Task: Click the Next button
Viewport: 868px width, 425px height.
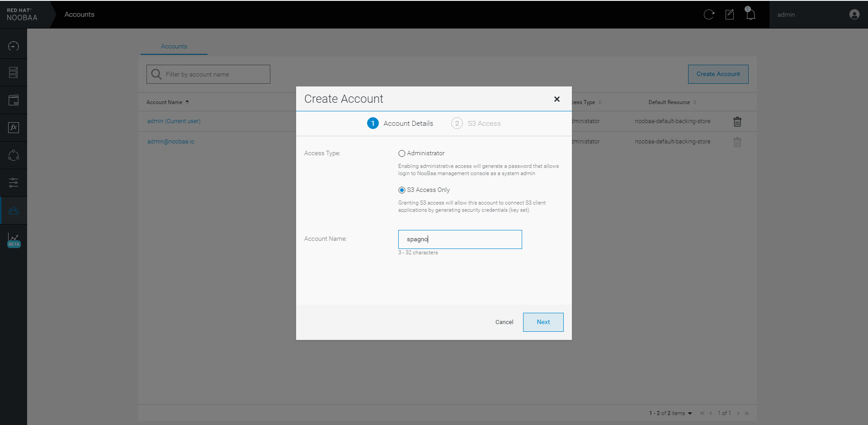Action: (543, 322)
